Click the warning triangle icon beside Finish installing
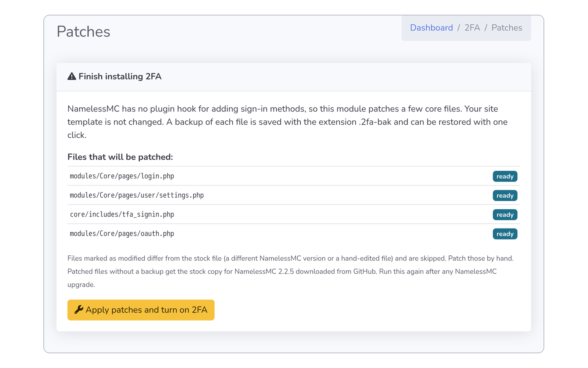The height and width of the screenshot is (368, 588). coord(72,76)
